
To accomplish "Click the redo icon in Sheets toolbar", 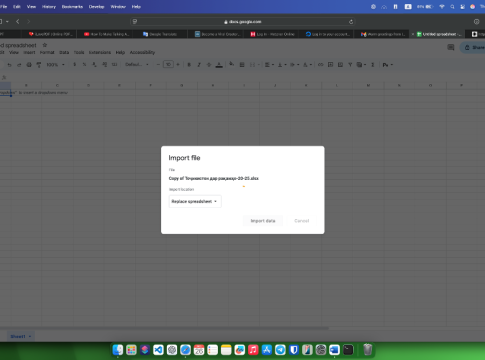I will [x=19, y=65].
